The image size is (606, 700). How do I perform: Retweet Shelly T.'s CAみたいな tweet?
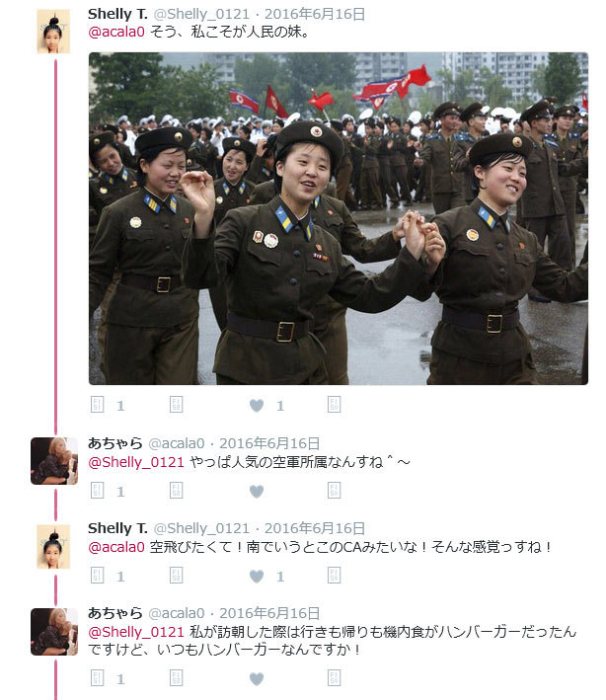point(177,576)
